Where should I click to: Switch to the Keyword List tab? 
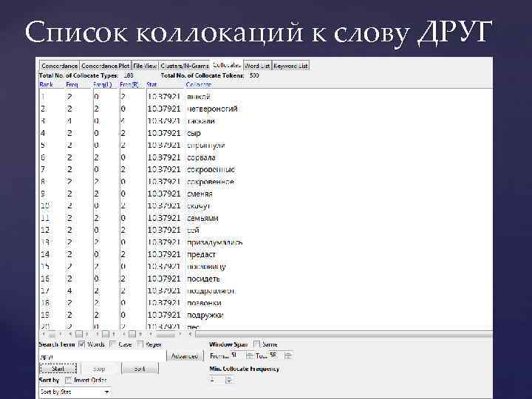point(290,66)
